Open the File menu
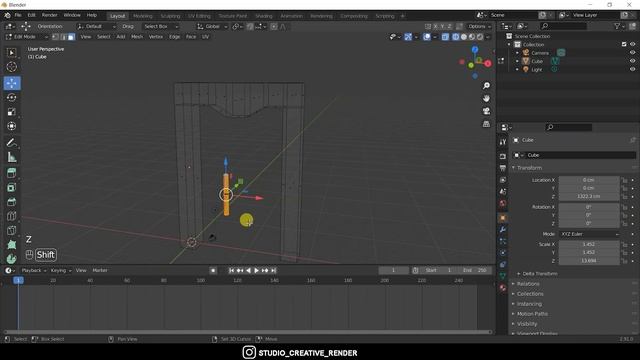This screenshot has height=360, width=640. [18, 15]
